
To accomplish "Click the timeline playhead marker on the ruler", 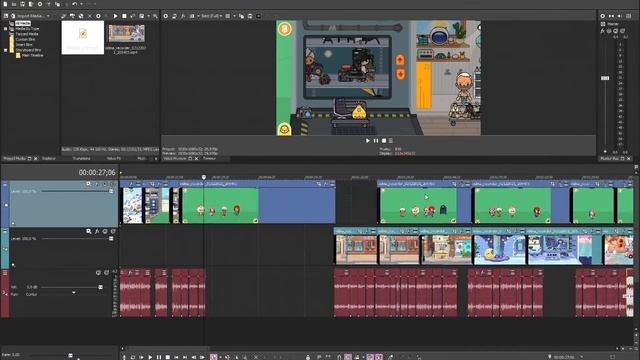I will coord(204,177).
